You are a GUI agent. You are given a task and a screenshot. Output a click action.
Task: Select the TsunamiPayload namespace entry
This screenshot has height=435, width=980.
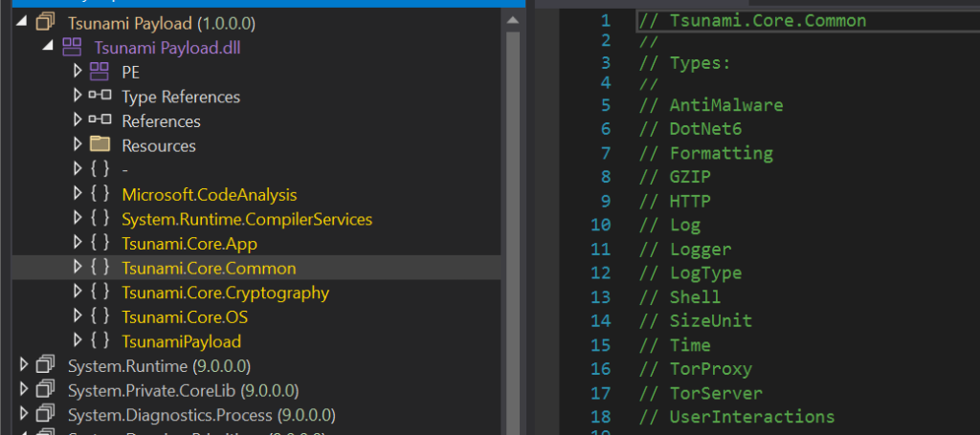(x=181, y=341)
